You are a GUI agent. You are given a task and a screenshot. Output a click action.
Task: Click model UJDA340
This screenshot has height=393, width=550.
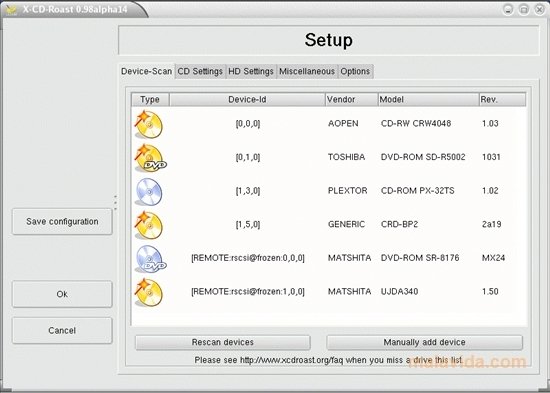click(399, 292)
